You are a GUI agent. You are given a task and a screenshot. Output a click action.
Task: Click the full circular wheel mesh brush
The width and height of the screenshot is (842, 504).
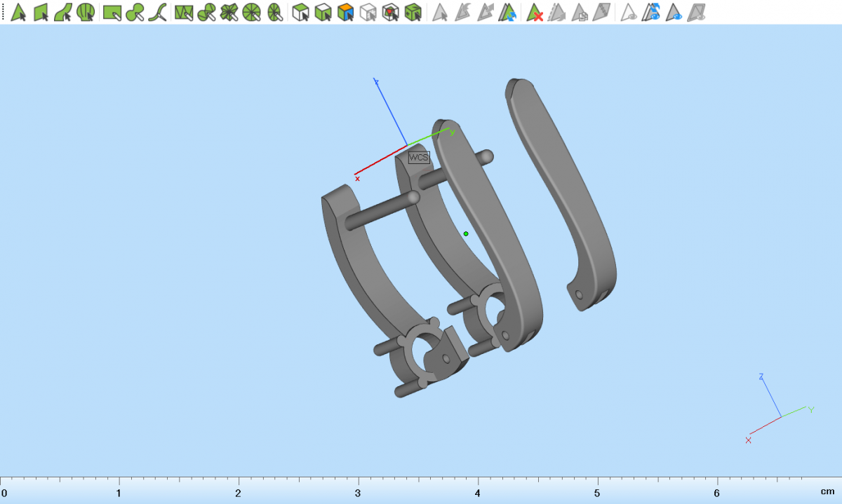point(251,12)
